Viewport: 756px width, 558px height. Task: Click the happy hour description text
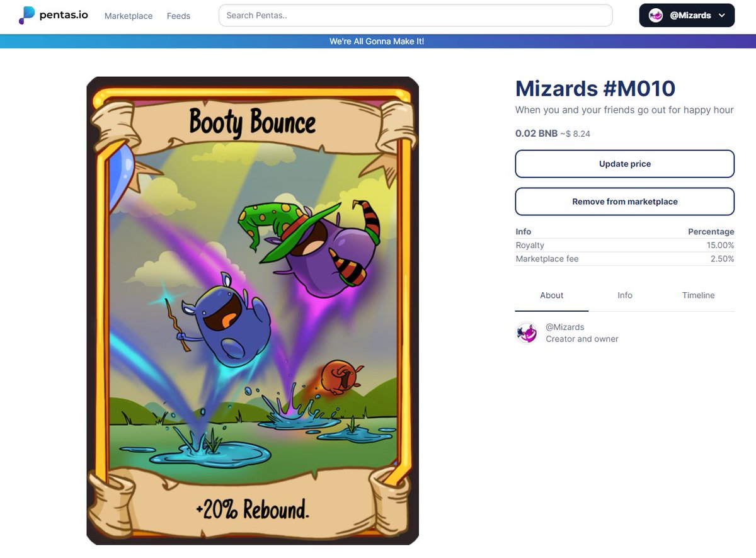coord(624,110)
